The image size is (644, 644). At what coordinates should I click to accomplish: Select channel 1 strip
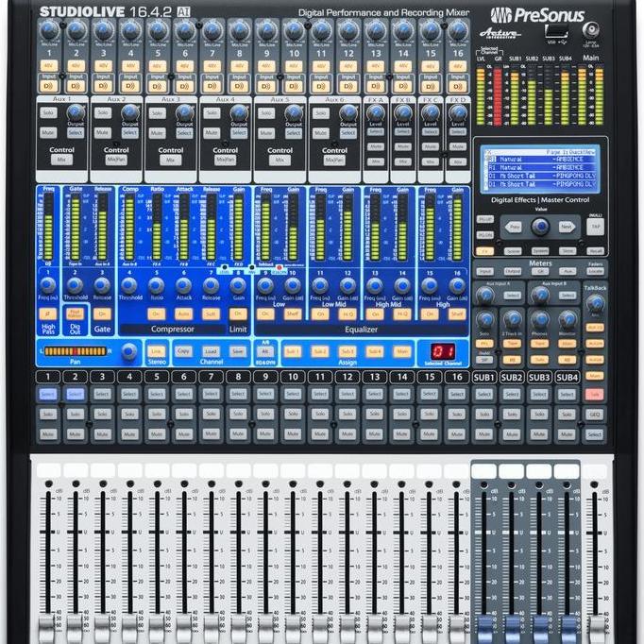(48, 395)
